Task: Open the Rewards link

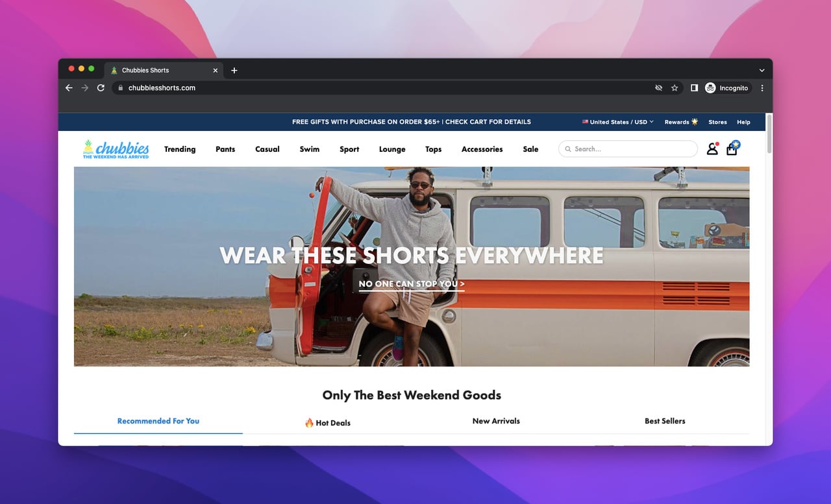Action: pos(681,122)
